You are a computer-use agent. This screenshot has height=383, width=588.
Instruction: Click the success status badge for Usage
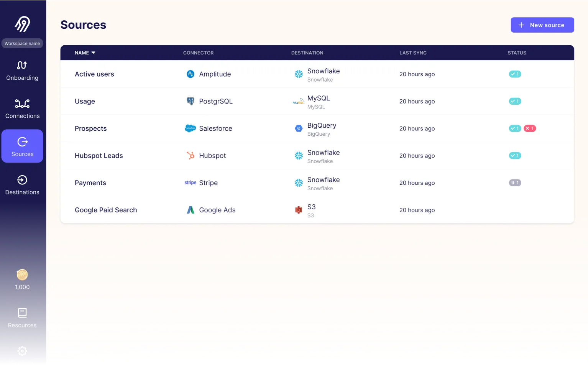tap(515, 101)
